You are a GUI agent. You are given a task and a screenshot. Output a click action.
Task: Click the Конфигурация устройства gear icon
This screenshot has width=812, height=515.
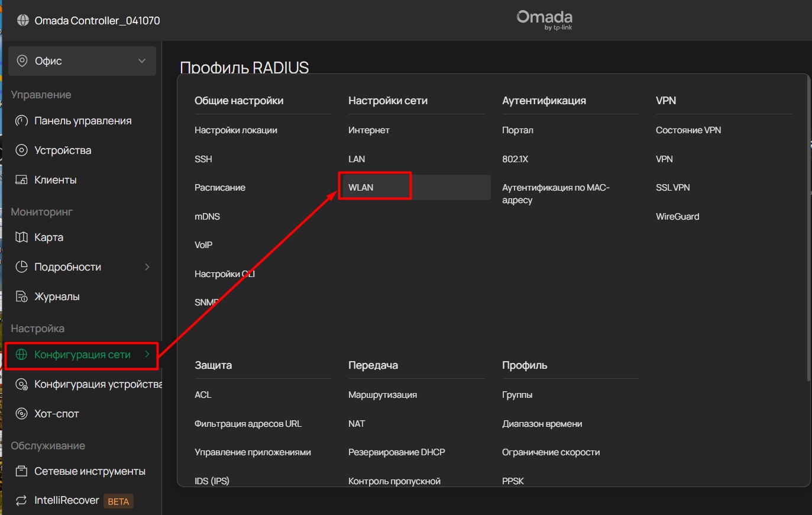22,385
